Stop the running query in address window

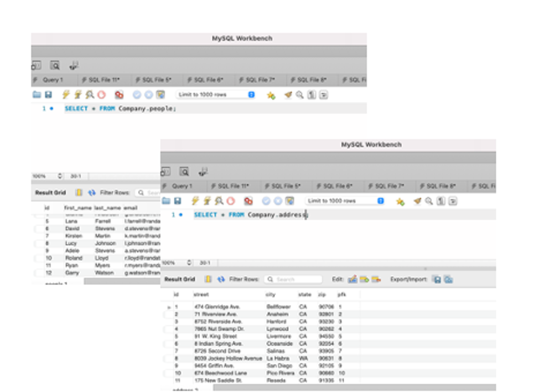point(231,201)
